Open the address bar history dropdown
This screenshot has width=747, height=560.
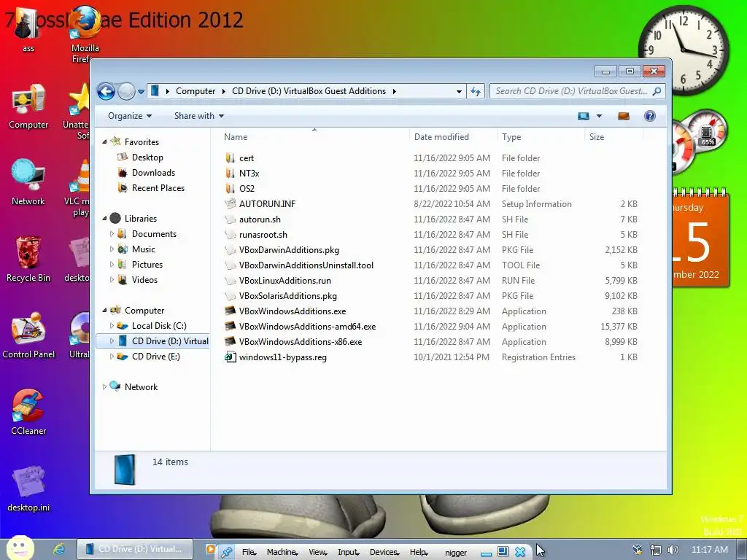[x=459, y=91]
